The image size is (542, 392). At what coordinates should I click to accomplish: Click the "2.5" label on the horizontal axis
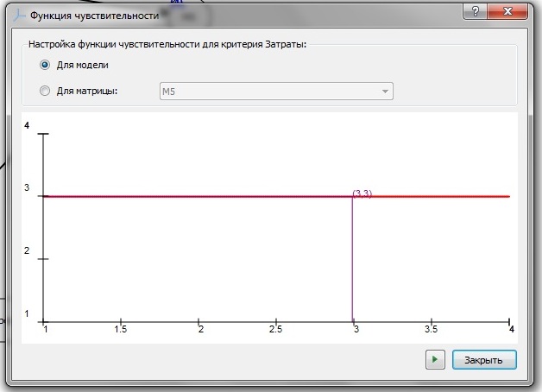[275, 329]
